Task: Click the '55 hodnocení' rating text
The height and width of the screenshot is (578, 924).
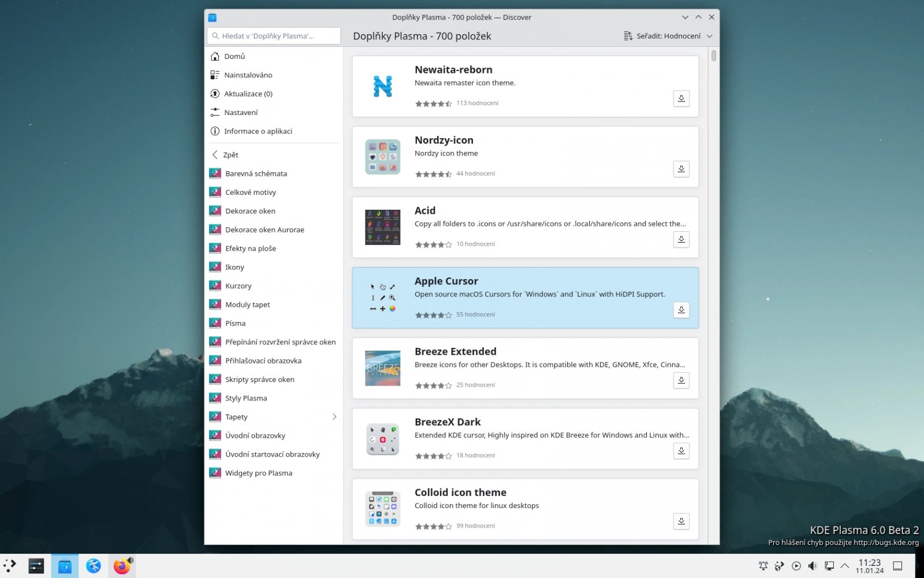Action: click(x=476, y=315)
